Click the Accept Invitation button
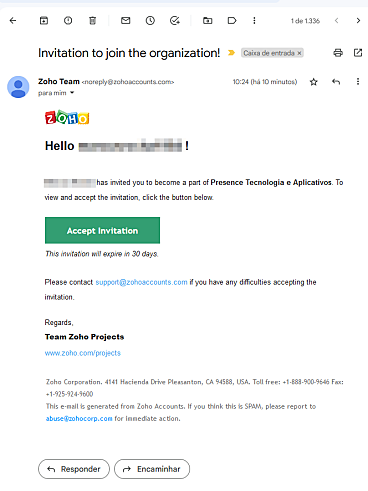This screenshot has width=368, height=491. (x=102, y=230)
